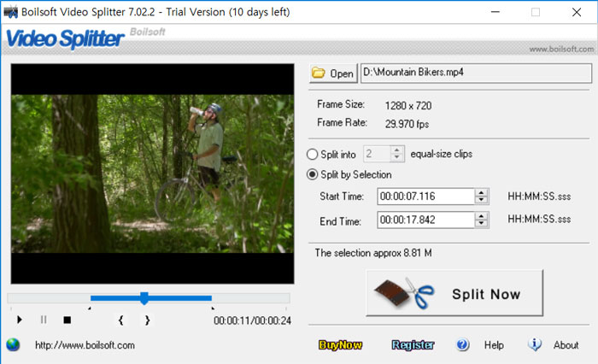The width and height of the screenshot is (598, 364).
Task: Click the selection end marker under timeline
Action: [x=213, y=308]
